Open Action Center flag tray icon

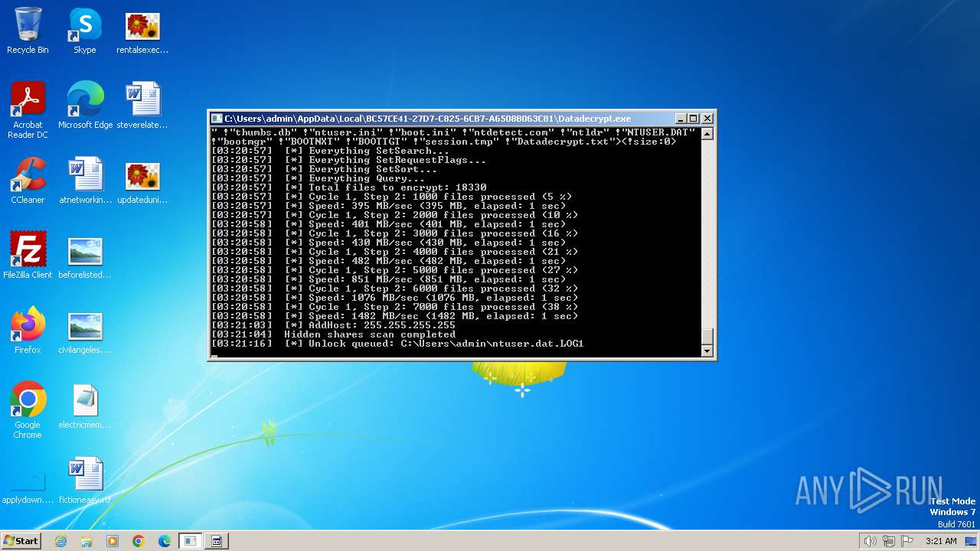pyautogui.click(x=908, y=541)
